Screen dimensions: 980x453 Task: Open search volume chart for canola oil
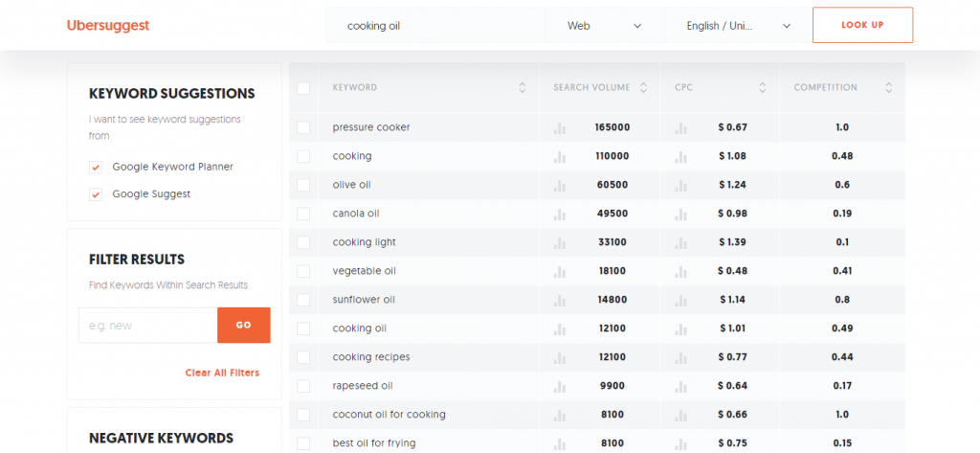click(559, 215)
